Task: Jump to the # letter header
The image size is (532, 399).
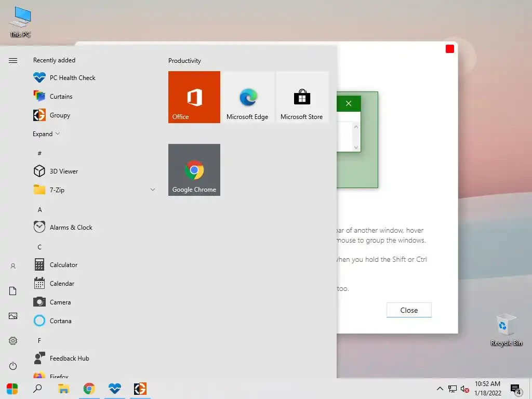Action: 39,153
